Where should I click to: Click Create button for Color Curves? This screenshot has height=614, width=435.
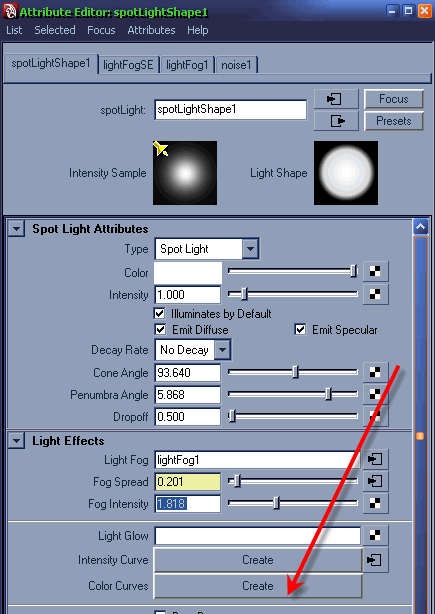click(258, 586)
